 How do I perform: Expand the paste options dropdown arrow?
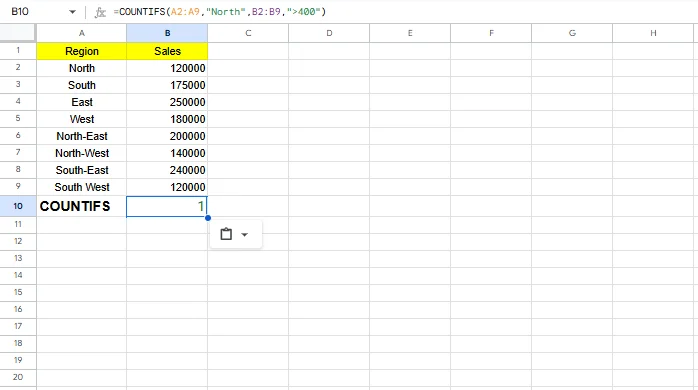[244, 235]
